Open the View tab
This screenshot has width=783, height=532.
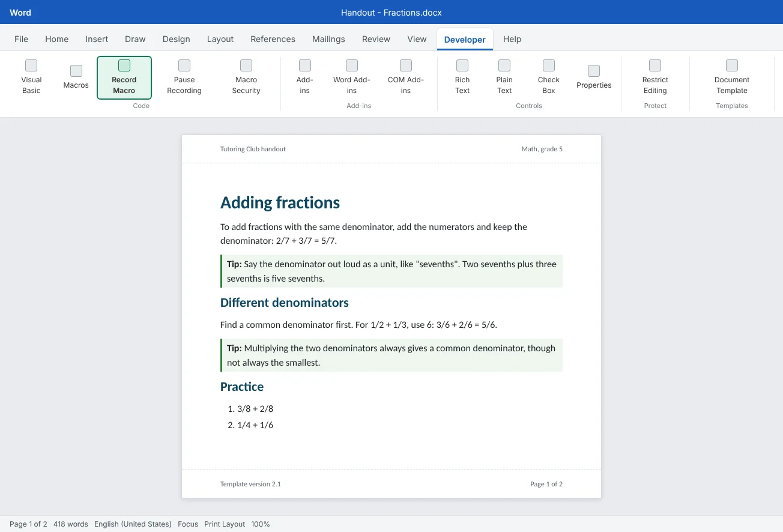click(417, 39)
